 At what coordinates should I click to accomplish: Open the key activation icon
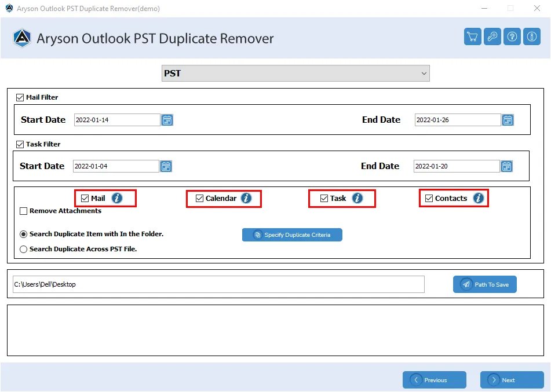tap(492, 36)
